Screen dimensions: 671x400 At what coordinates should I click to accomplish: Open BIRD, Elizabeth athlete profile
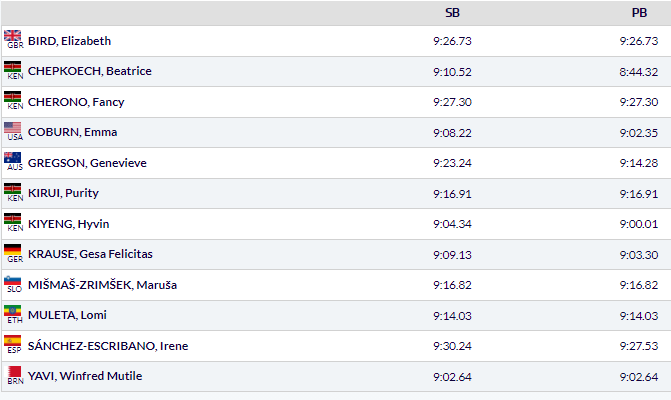[x=69, y=41]
